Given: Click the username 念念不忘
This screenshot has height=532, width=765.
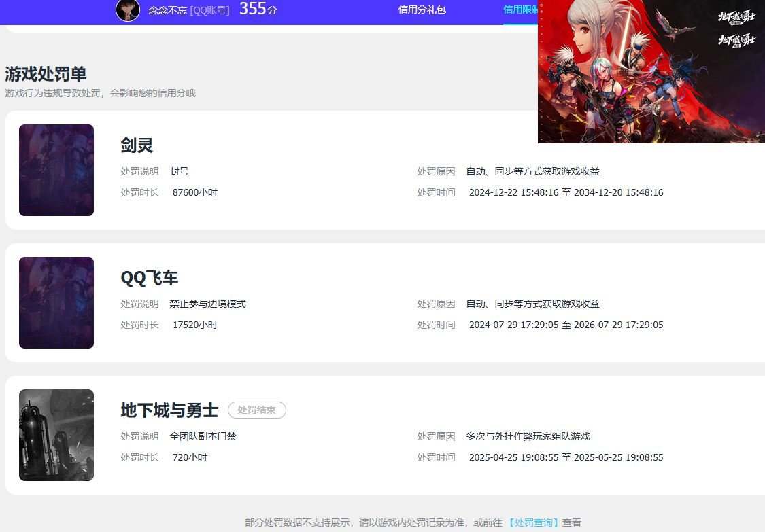Looking at the screenshot, I should point(167,10).
